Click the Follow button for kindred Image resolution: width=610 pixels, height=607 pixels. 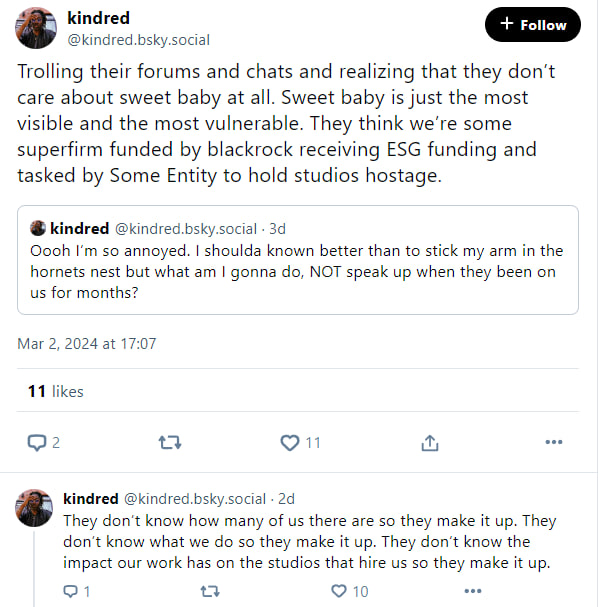[x=533, y=25]
